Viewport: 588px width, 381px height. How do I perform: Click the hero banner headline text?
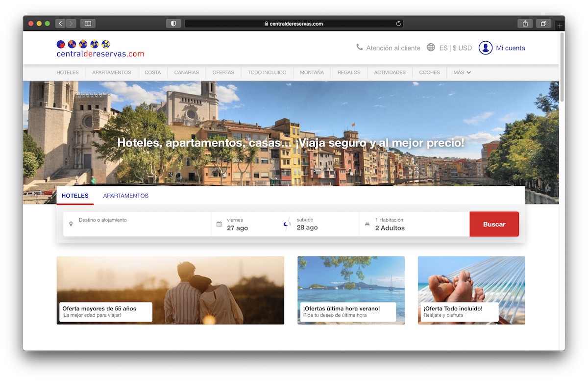click(291, 143)
